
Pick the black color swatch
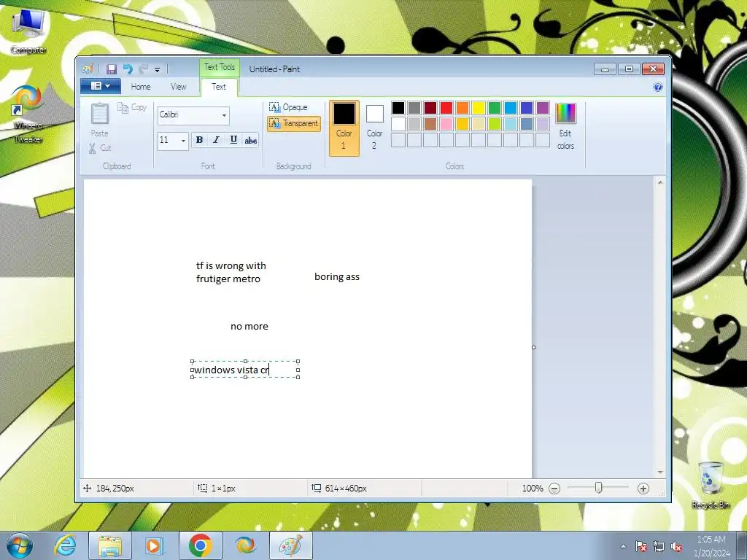pos(398,108)
